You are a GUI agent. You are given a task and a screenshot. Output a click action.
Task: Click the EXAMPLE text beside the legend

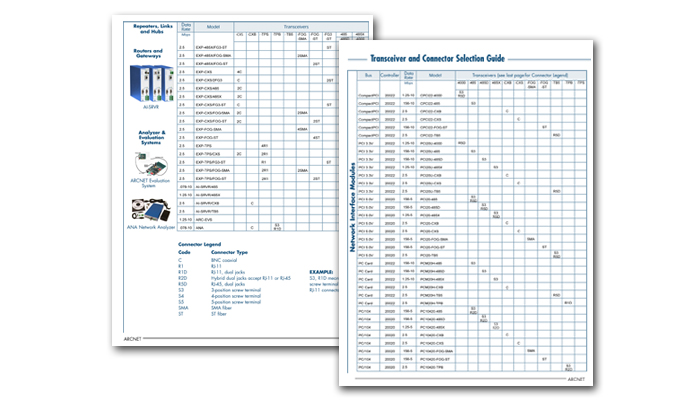(318, 270)
